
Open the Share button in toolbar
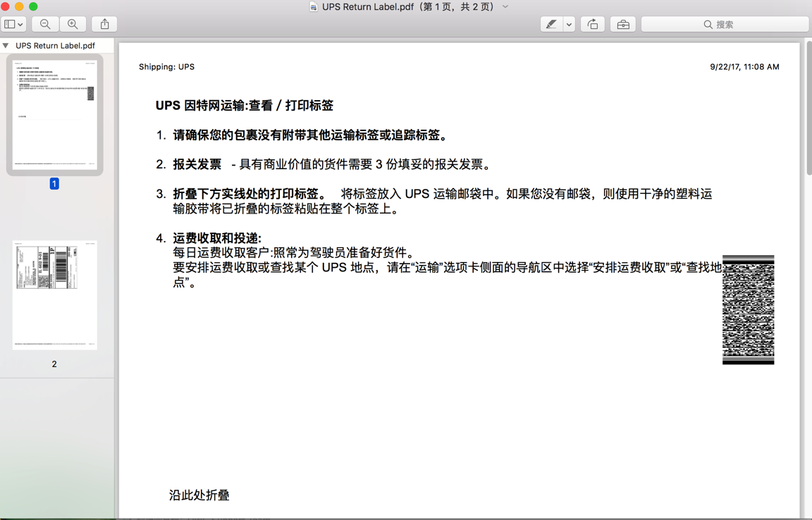[104, 25]
